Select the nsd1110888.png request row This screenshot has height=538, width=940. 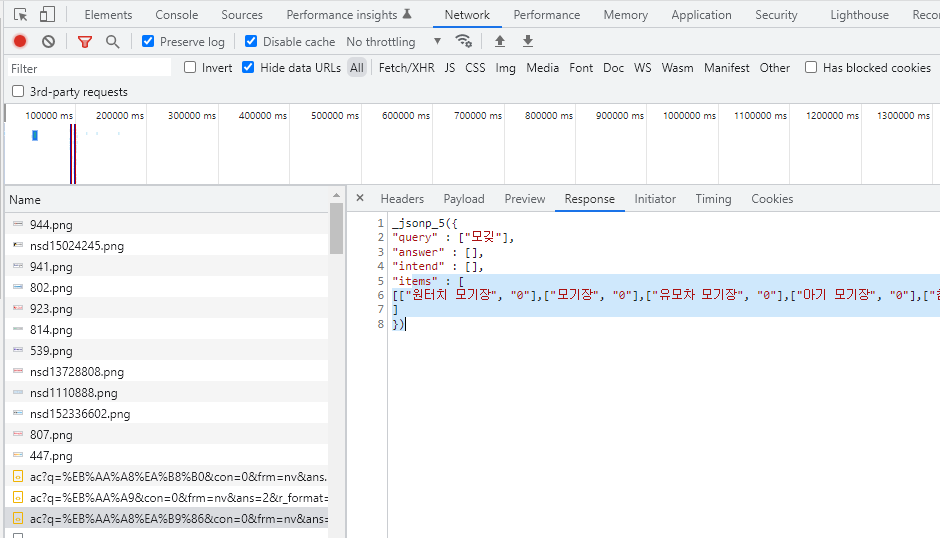tap(167, 392)
